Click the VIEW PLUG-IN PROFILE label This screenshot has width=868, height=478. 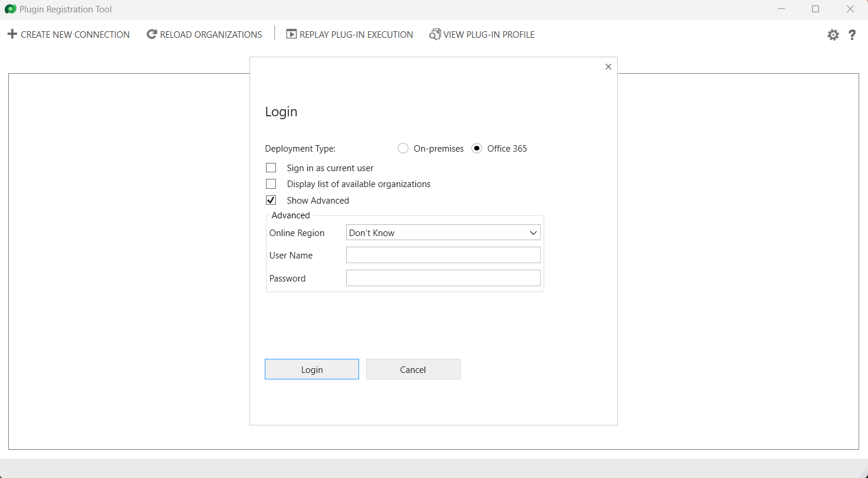[x=489, y=35]
